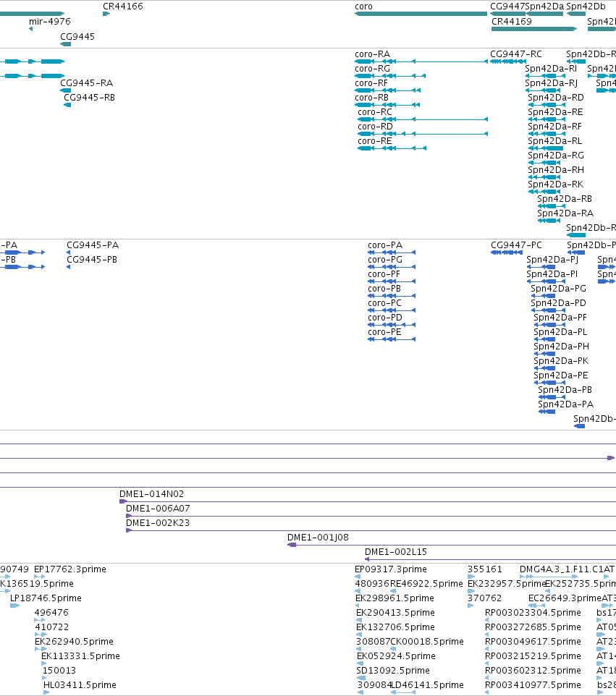Viewport: 616px width, 696px height.
Task: Select the coro-PC protein label
Action: click(384, 302)
